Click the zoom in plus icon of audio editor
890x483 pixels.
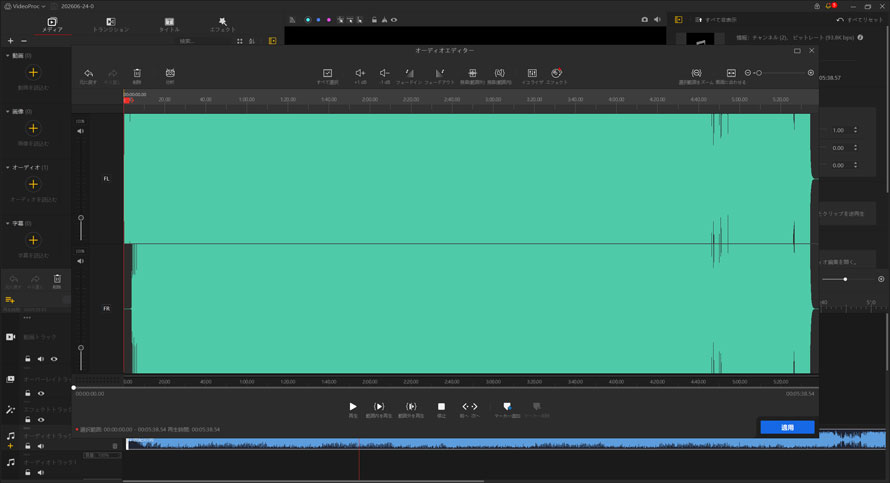tap(811, 73)
